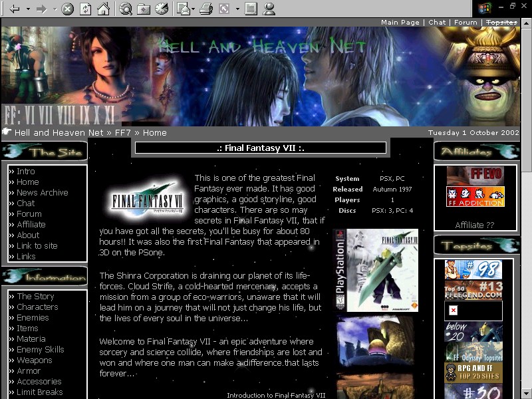The height and width of the screenshot is (399, 532).
Task: Open the Enemies information link
Action: pos(33,318)
